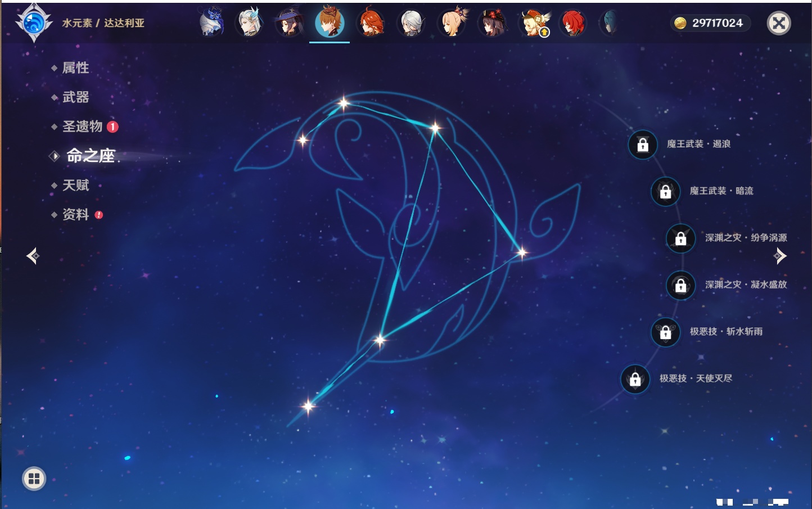Open locked constellation 极恶技·斩水斩雨
812x509 pixels.
[x=665, y=332]
